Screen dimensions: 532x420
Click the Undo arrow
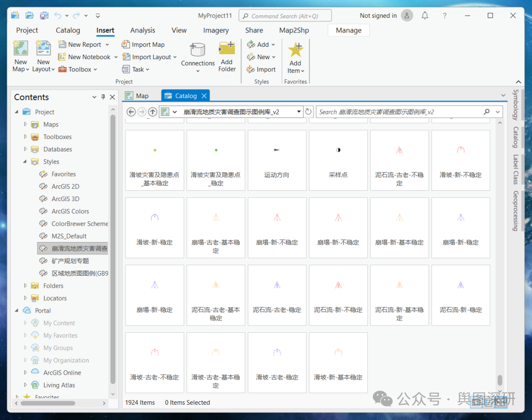point(58,15)
